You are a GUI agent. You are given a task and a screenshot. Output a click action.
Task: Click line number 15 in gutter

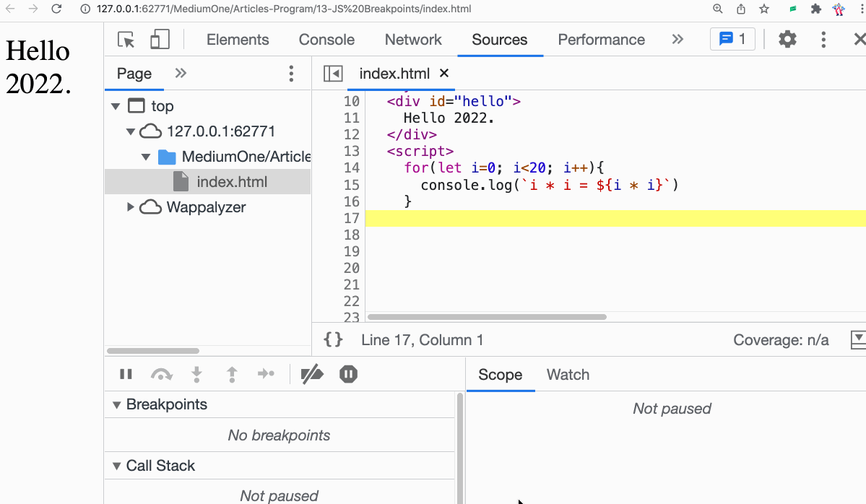click(351, 185)
